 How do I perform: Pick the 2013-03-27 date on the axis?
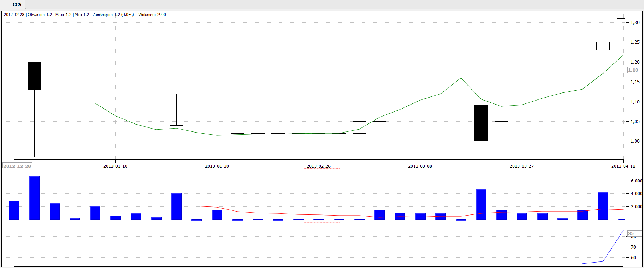pyautogui.click(x=522, y=166)
